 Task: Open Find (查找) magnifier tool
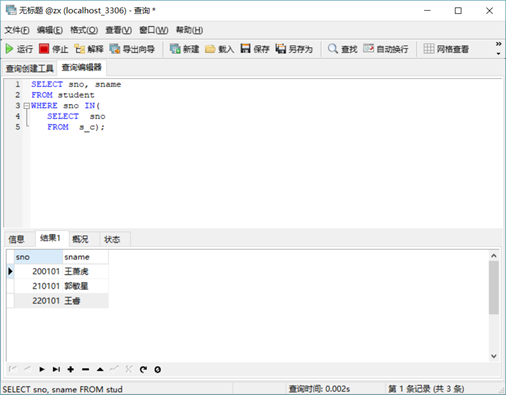point(342,49)
